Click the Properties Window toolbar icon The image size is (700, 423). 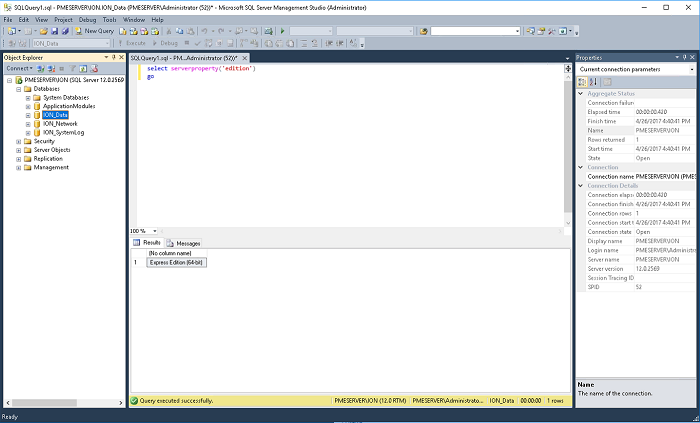[x=541, y=31]
